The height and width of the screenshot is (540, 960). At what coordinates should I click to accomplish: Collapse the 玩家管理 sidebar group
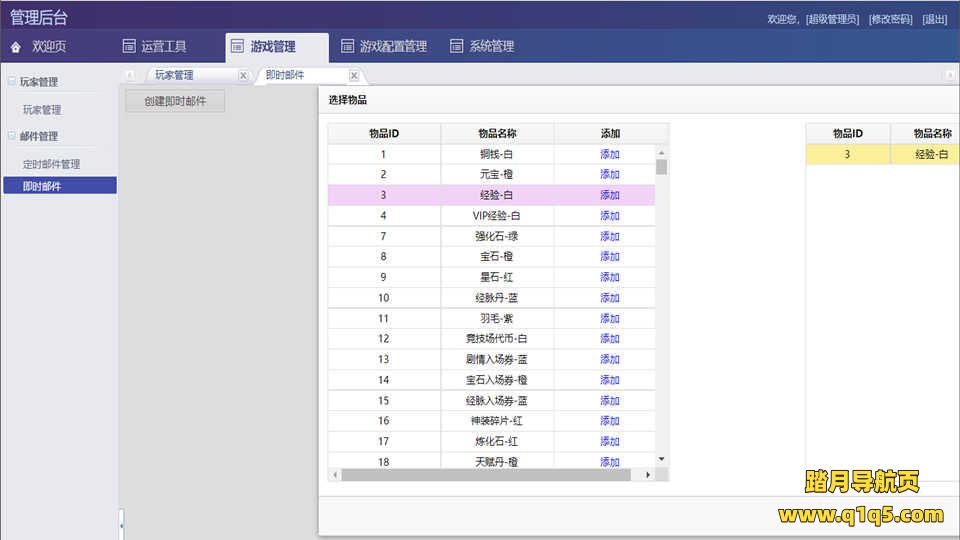[x=12, y=82]
